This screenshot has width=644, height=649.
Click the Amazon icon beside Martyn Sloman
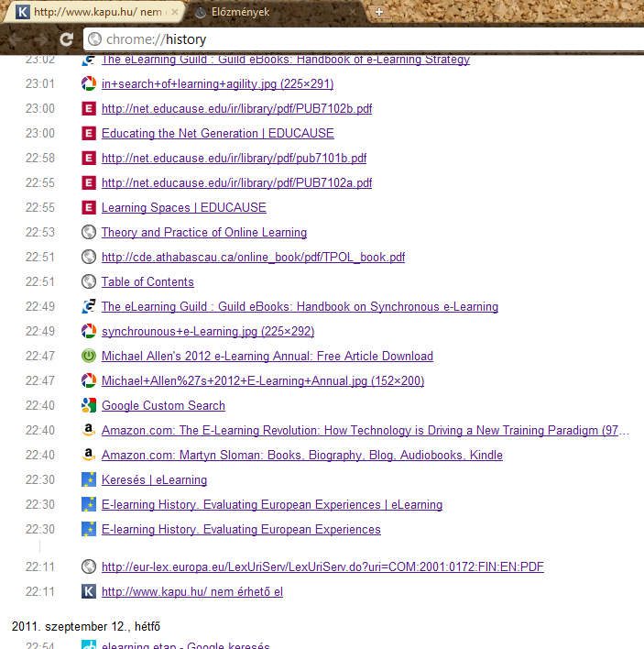tap(89, 455)
